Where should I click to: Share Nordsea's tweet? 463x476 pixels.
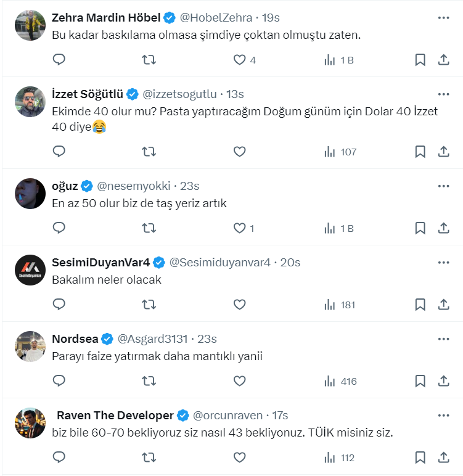[443, 381]
